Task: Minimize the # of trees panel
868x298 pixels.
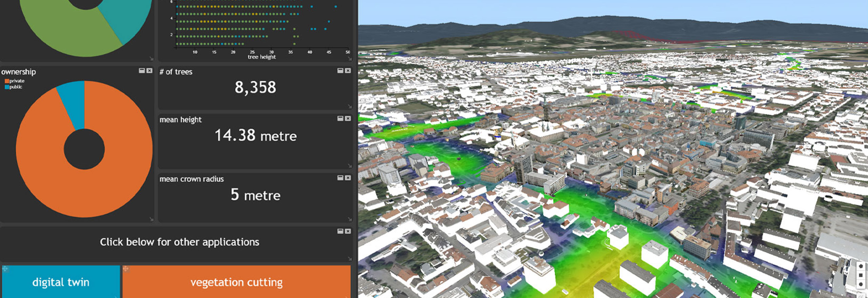Action: click(x=340, y=70)
